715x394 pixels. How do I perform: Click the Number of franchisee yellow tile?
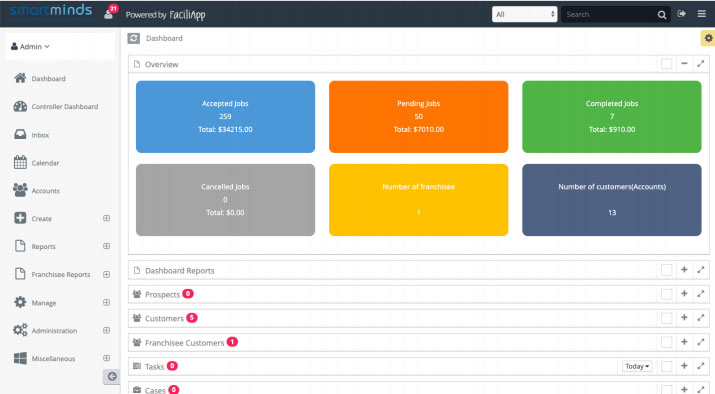coord(419,200)
